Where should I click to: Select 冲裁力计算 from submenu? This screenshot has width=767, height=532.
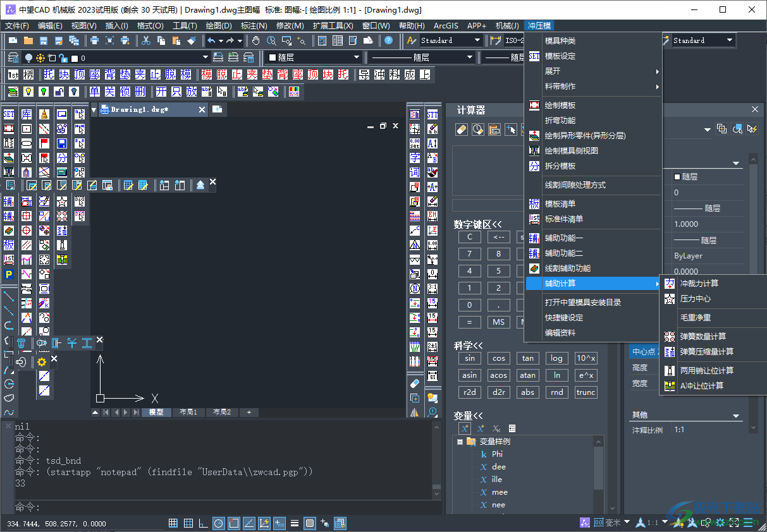pos(699,284)
